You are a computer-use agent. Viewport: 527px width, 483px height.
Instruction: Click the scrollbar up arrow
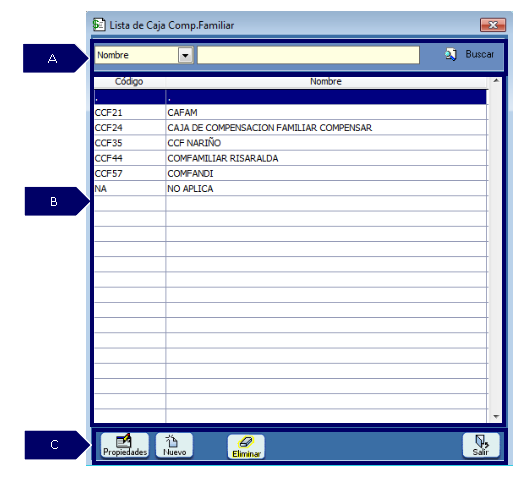(x=496, y=81)
